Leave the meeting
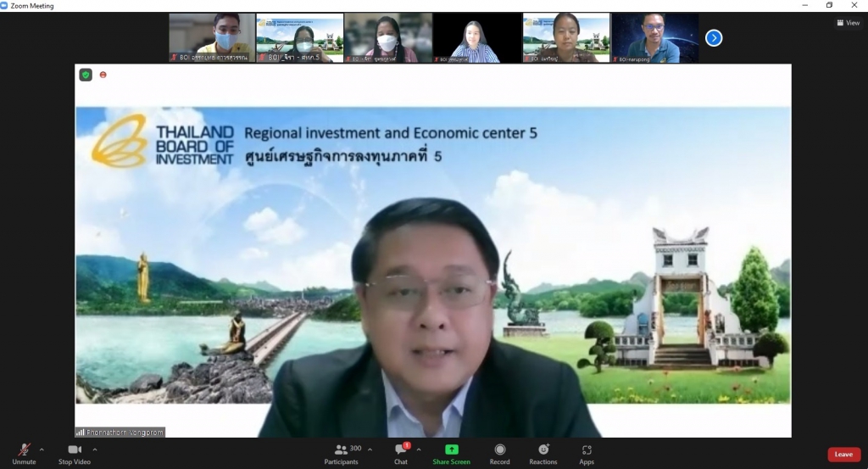The image size is (868, 469). tap(843, 455)
